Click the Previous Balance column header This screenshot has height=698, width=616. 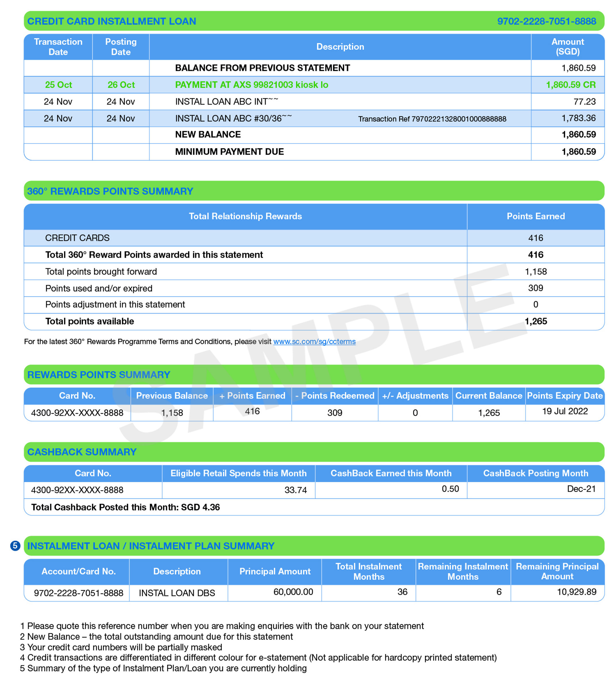pyautogui.click(x=172, y=396)
